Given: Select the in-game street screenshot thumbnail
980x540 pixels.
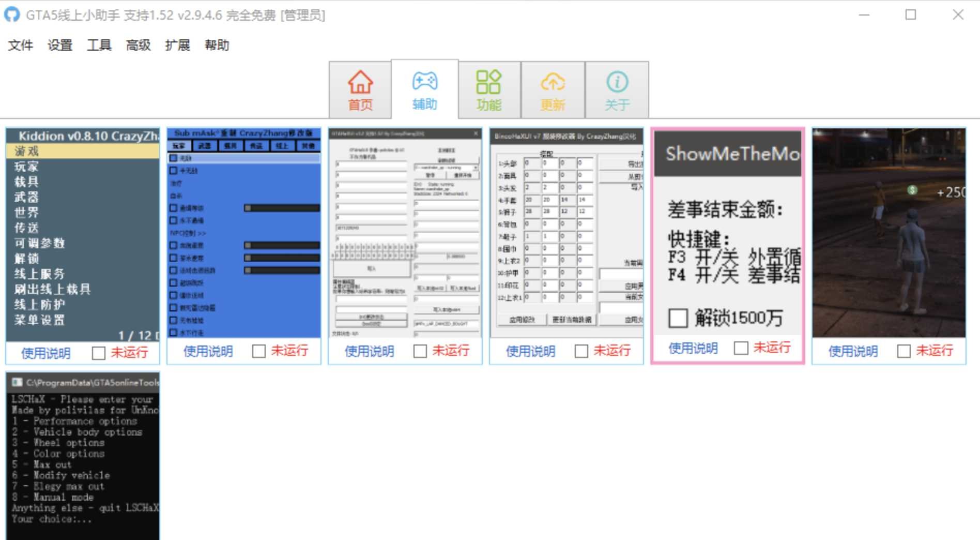Looking at the screenshot, I should [x=889, y=233].
